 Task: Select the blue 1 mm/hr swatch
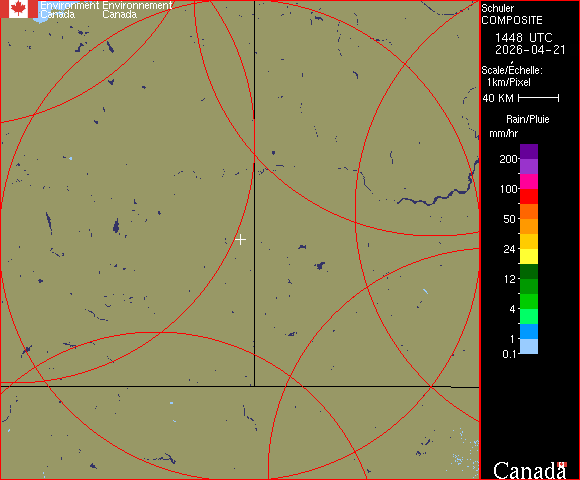[x=529, y=331]
